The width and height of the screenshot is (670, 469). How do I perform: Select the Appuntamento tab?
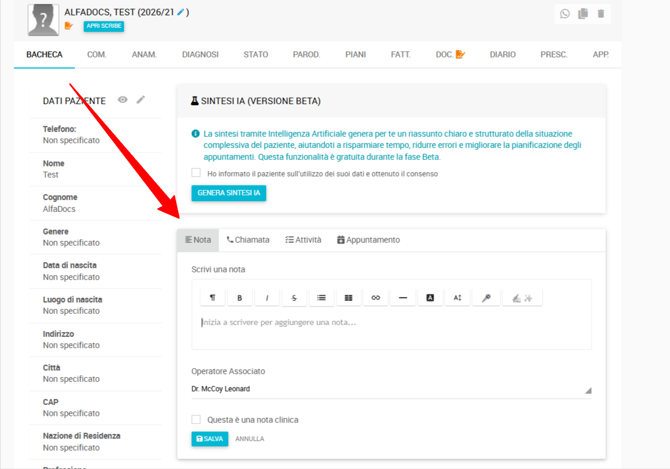[368, 240]
